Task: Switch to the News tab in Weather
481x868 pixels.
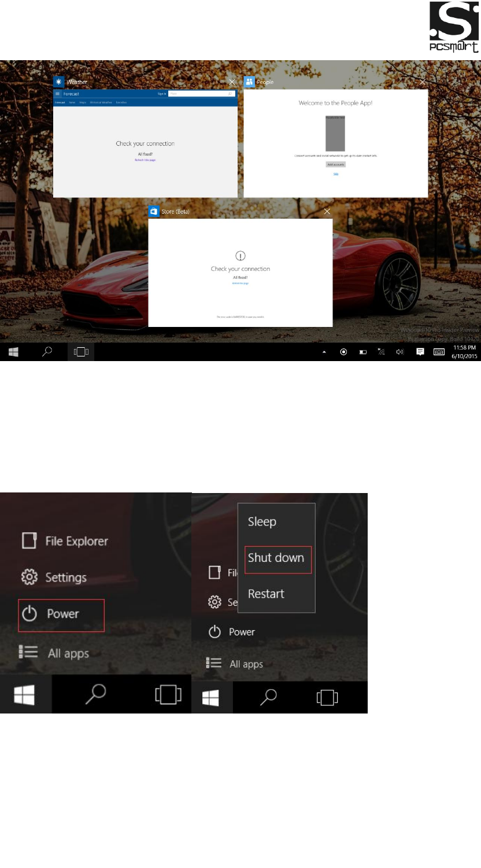Action: [72, 102]
